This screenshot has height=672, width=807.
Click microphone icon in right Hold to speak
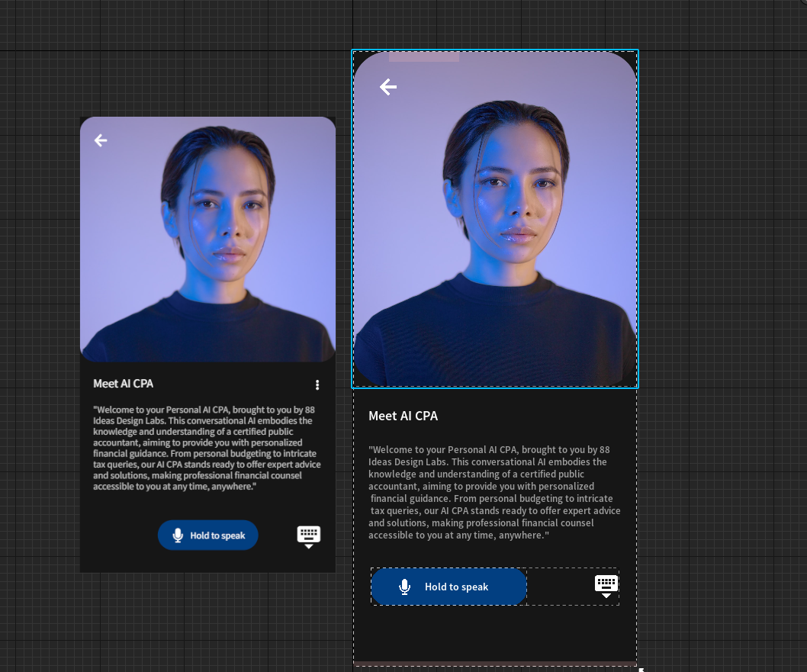point(404,587)
